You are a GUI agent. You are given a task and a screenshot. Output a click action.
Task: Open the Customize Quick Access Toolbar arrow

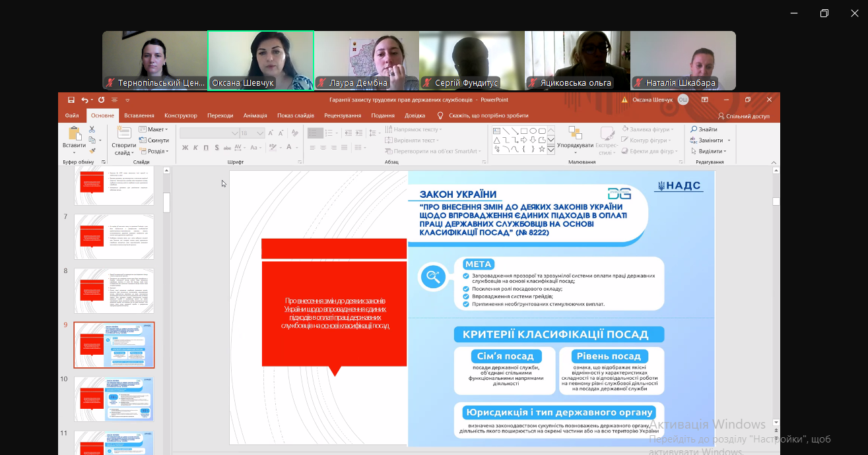(x=127, y=100)
